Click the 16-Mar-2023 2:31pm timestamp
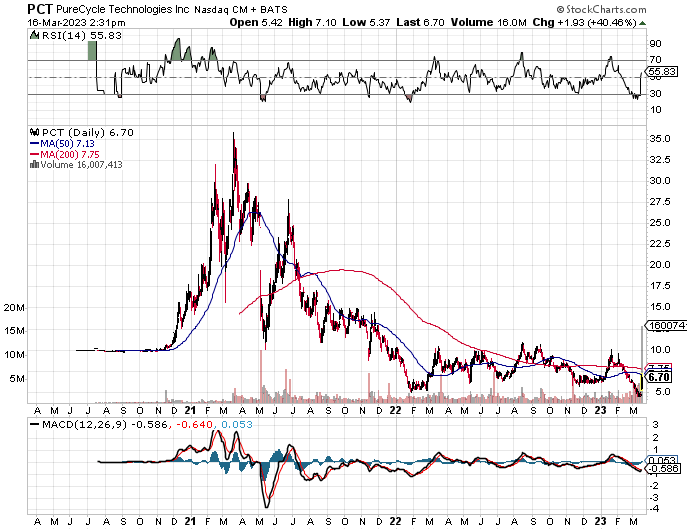The image size is (687, 532). [x=76, y=23]
